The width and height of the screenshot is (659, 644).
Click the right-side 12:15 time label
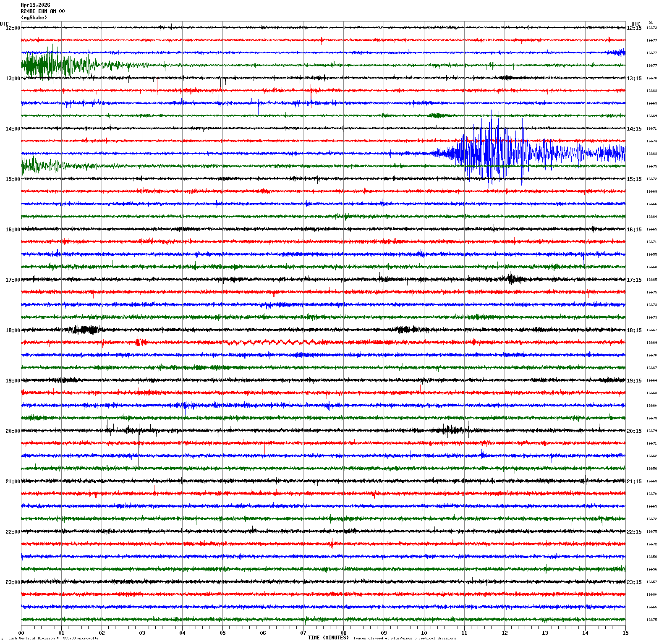point(634,28)
